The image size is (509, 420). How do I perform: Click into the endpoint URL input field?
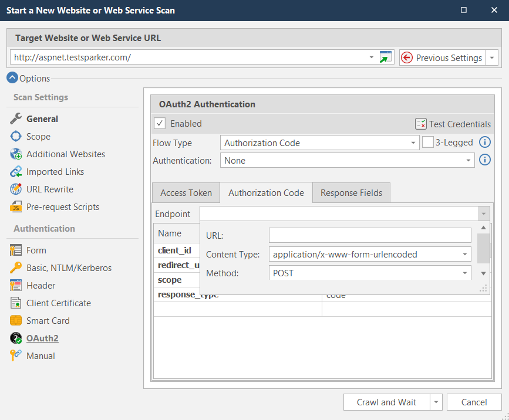(x=370, y=236)
